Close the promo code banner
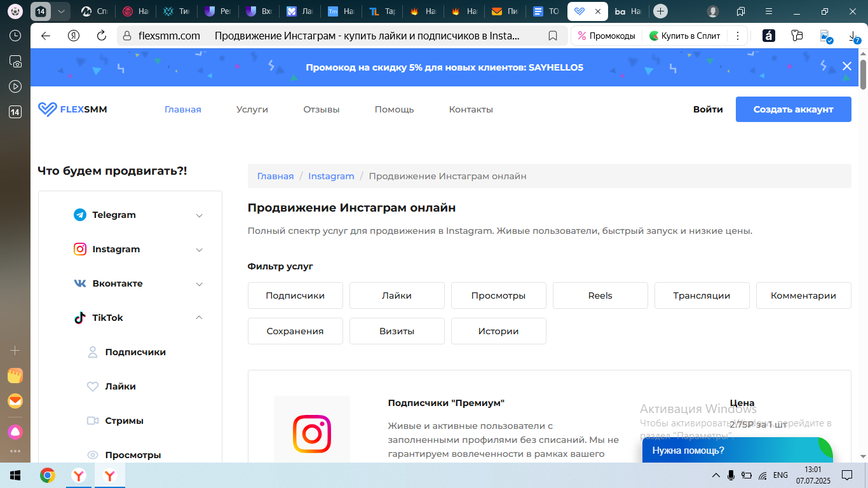Image resolution: width=868 pixels, height=488 pixels. (x=846, y=66)
